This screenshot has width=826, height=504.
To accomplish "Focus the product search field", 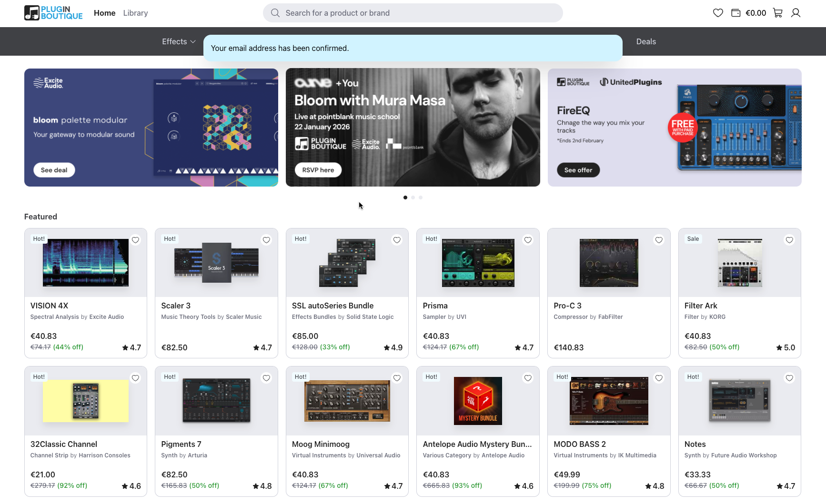I will [419, 13].
